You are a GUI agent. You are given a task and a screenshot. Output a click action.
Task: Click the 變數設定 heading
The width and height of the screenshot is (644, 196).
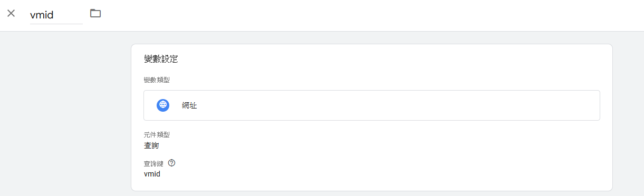click(x=161, y=60)
